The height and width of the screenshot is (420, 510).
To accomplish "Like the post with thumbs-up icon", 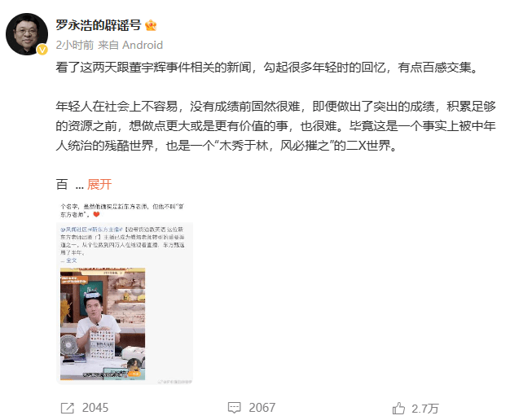I will (398, 408).
